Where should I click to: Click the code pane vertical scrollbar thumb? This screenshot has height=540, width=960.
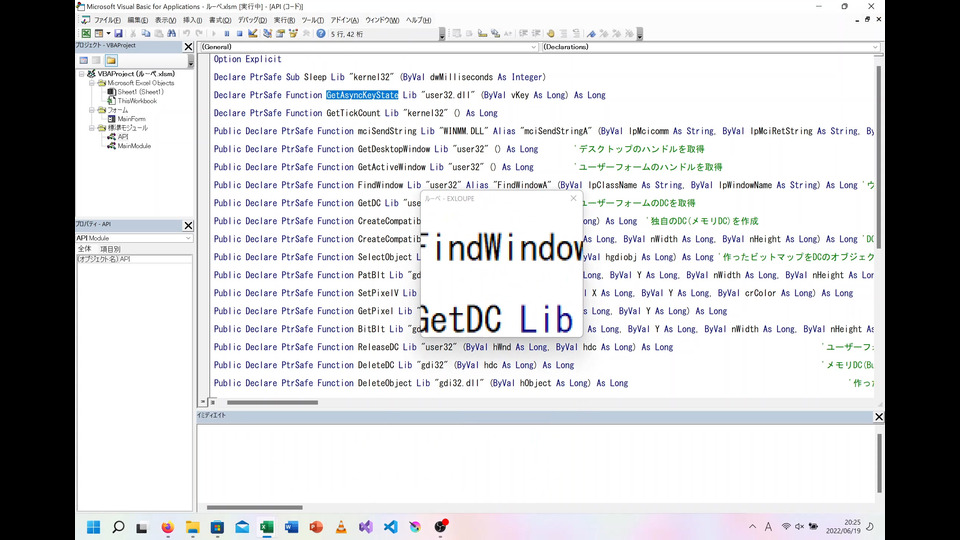coord(879,156)
